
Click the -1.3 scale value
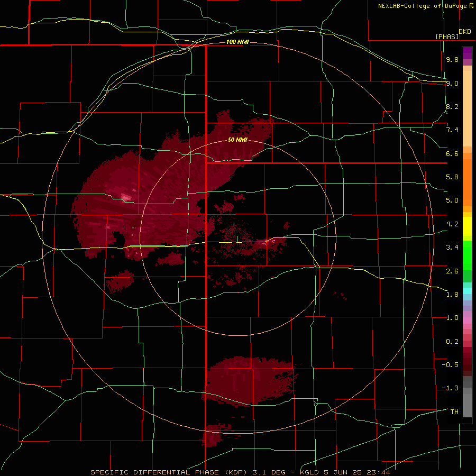pyautogui.click(x=450, y=388)
